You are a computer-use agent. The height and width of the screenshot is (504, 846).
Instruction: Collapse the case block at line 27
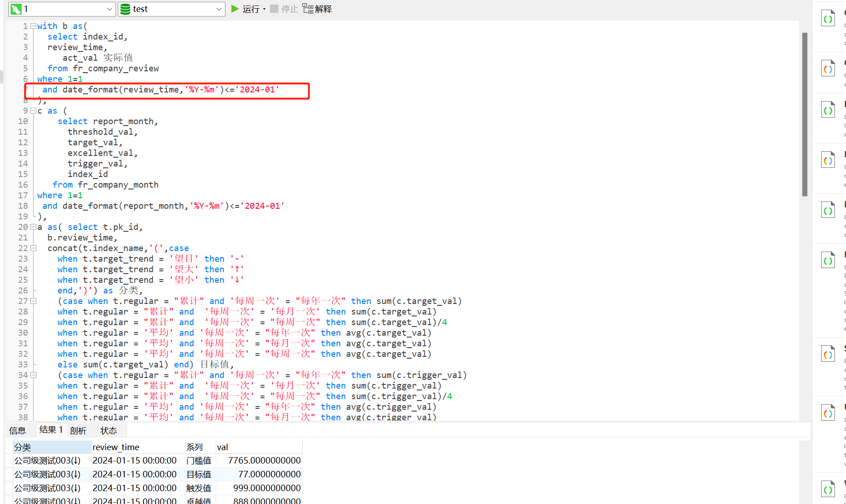tap(33, 301)
